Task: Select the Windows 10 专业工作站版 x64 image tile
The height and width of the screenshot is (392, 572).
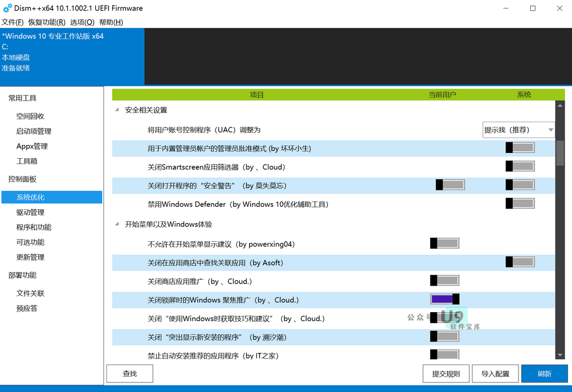Action: pos(72,57)
